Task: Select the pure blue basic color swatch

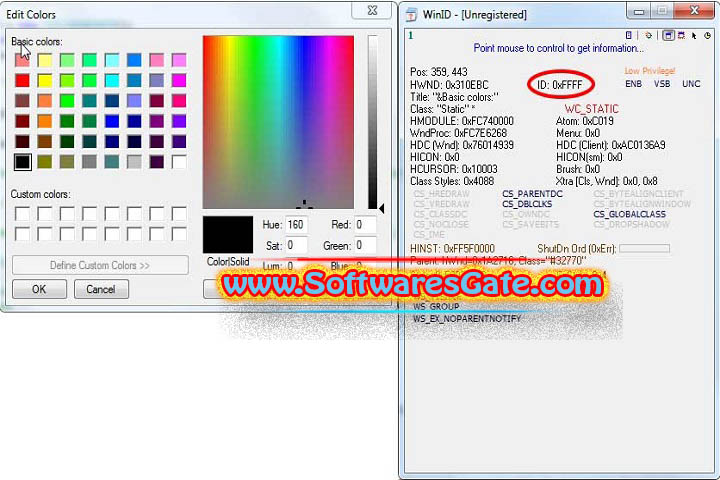Action: pos(112,121)
